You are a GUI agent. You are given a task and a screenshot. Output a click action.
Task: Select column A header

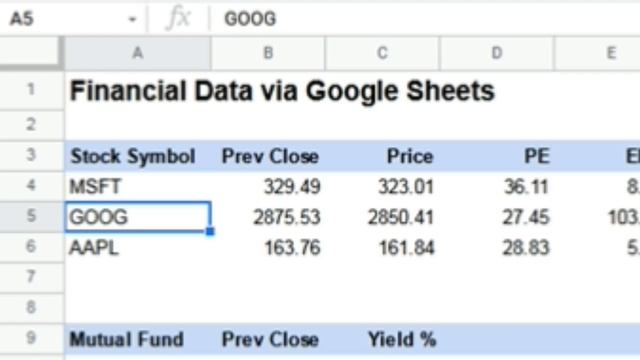(x=138, y=53)
